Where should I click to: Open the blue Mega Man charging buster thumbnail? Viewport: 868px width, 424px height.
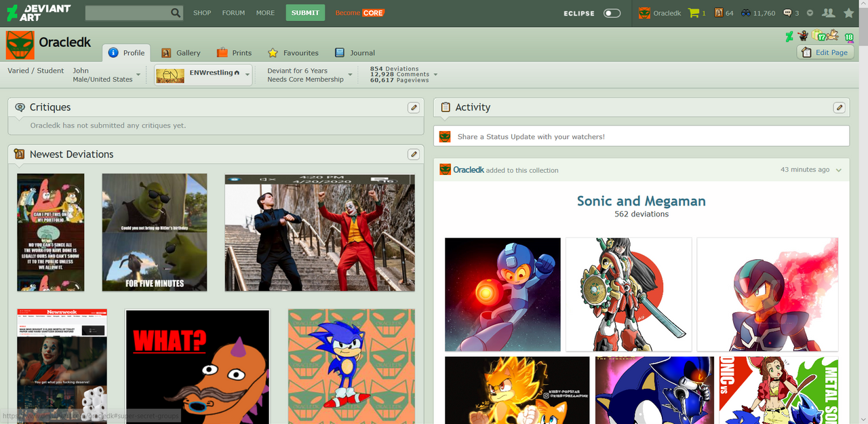click(x=502, y=294)
